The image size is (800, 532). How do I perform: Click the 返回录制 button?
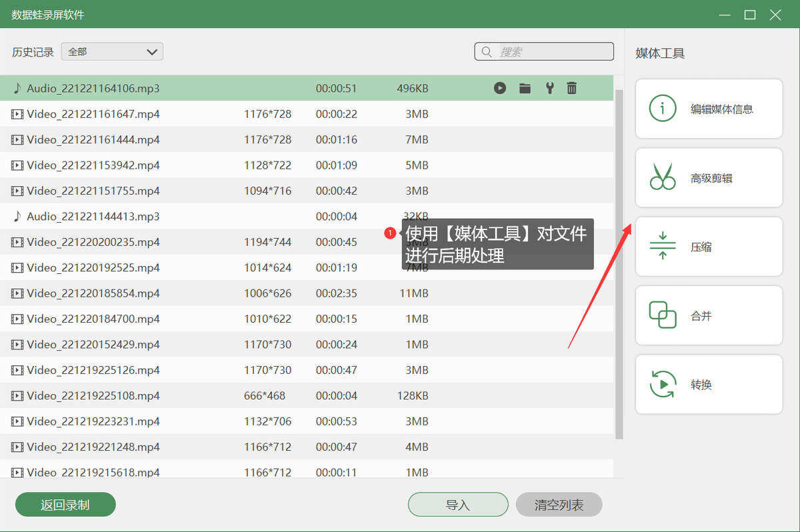pos(65,505)
